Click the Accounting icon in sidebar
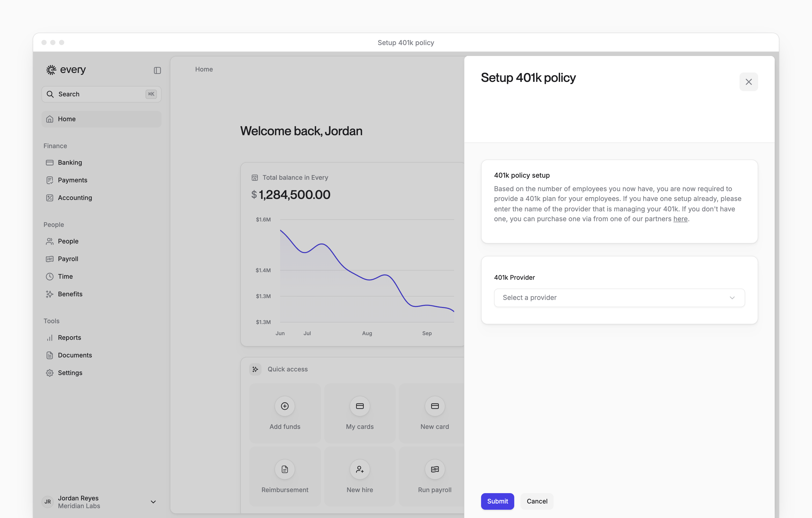The width and height of the screenshot is (812, 518). pyautogui.click(x=49, y=198)
